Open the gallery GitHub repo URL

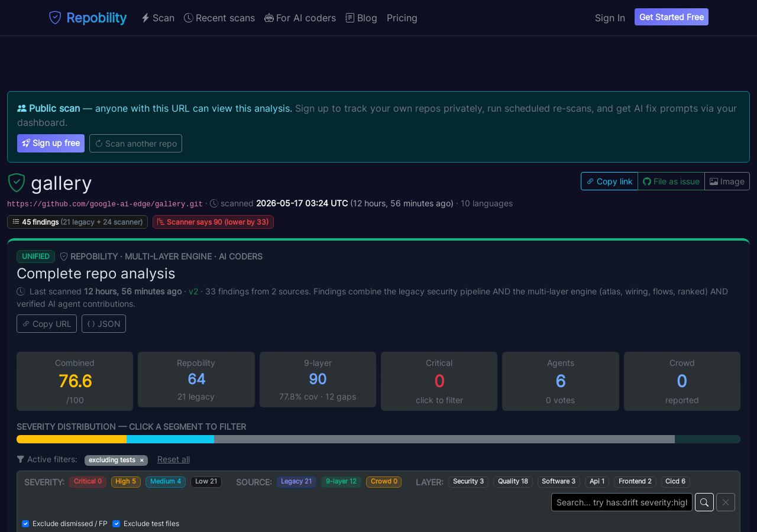coord(105,204)
